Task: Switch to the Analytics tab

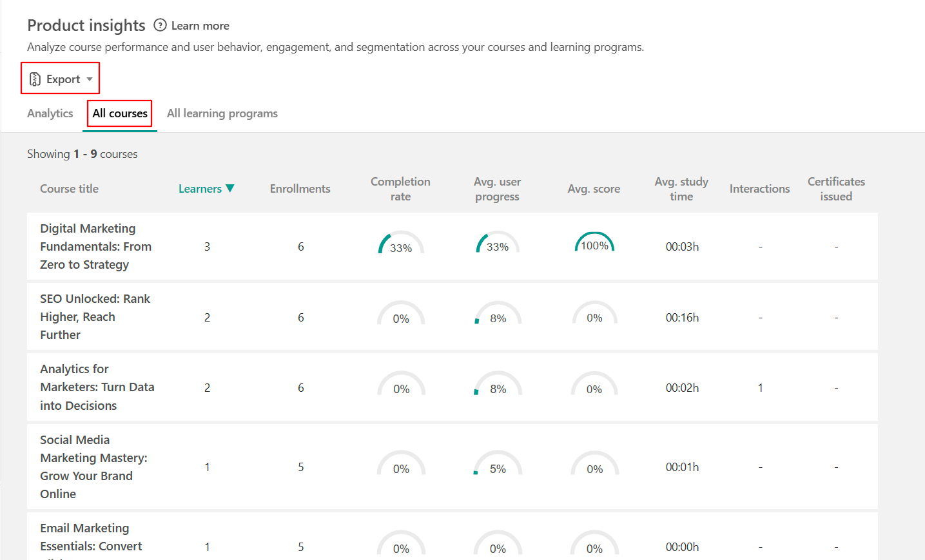Action: (50, 113)
